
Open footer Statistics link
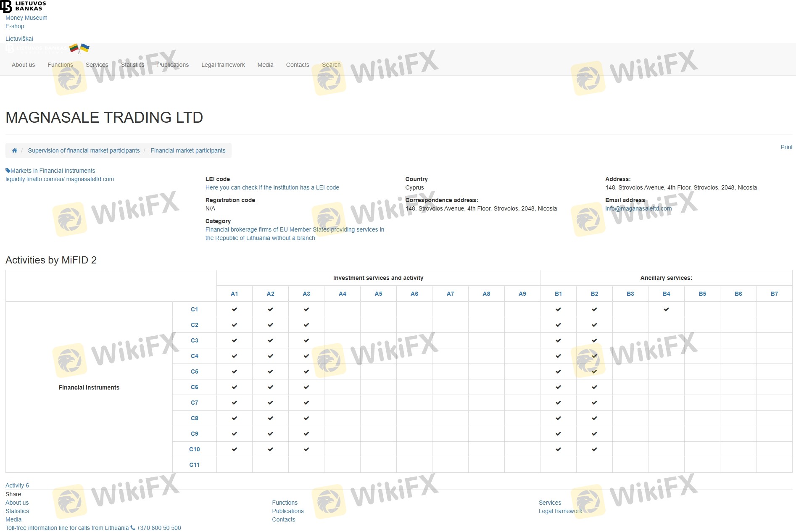click(17, 511)
